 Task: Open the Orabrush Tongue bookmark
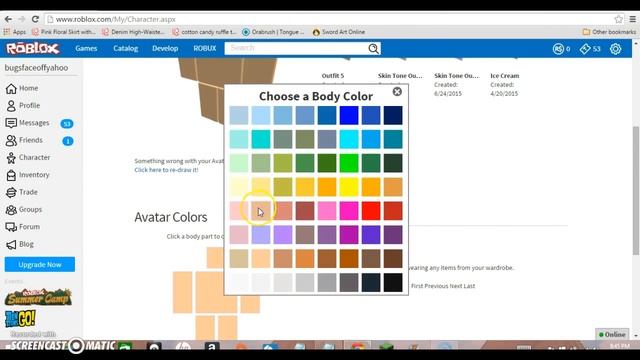tap(273, 32)
